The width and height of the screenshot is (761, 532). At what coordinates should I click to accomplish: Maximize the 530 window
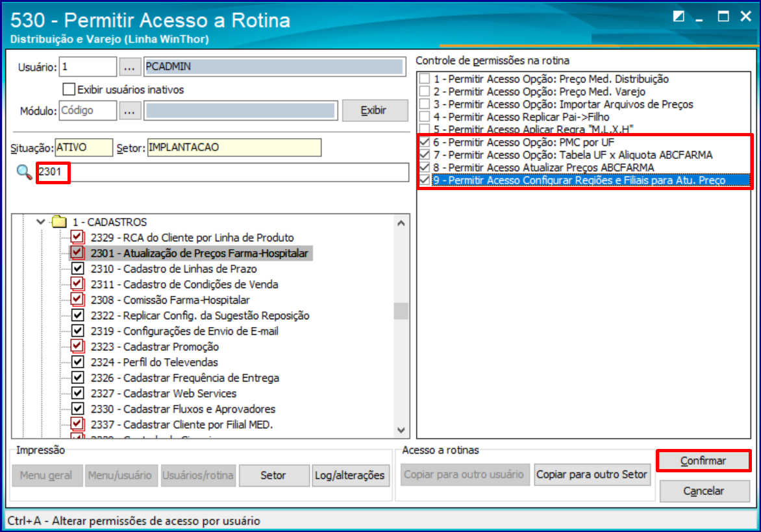pos(723,16)
